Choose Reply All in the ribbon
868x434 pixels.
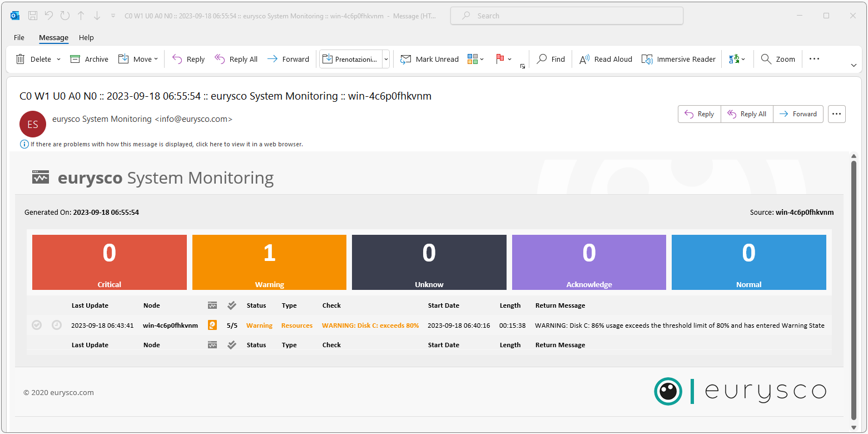(x=236, y=59)
